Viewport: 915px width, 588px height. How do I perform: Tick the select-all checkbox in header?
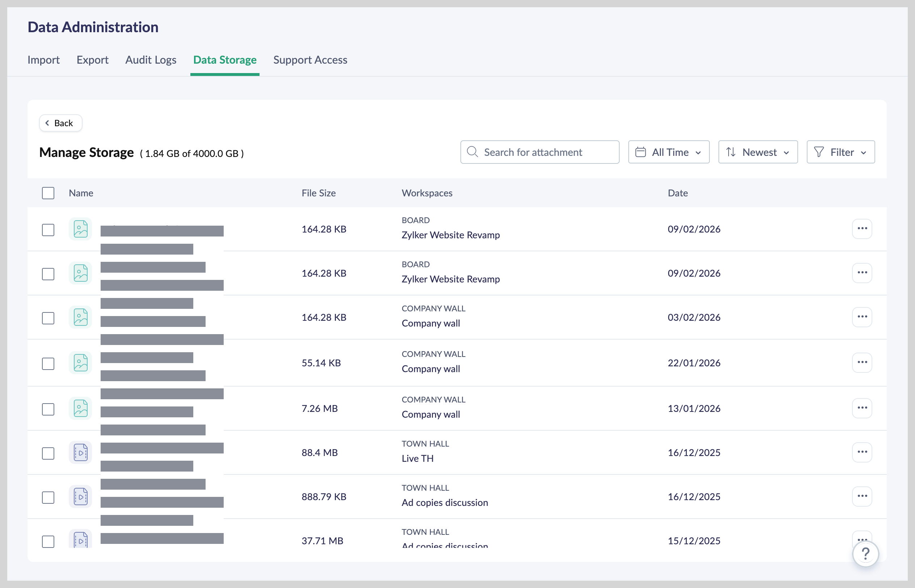tap(48, 193)
